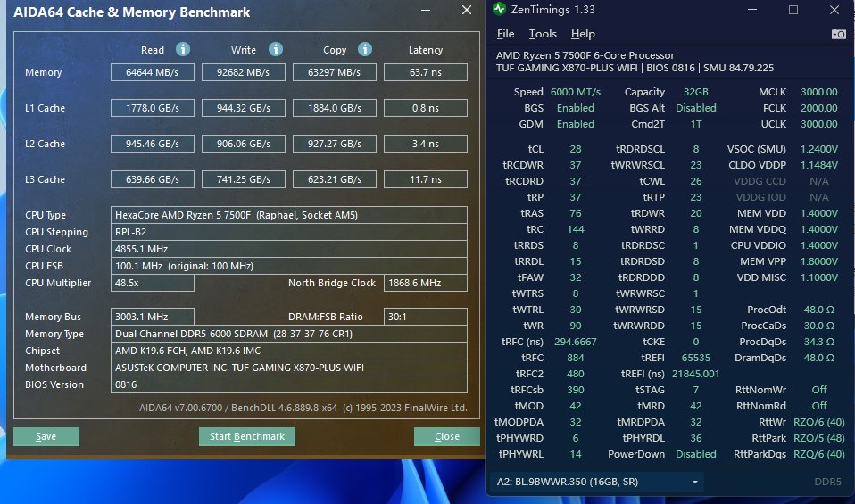Click the Memory Write value 92682 MB/s
This screenshot has width=855, height=504.
tap(243, 72)
